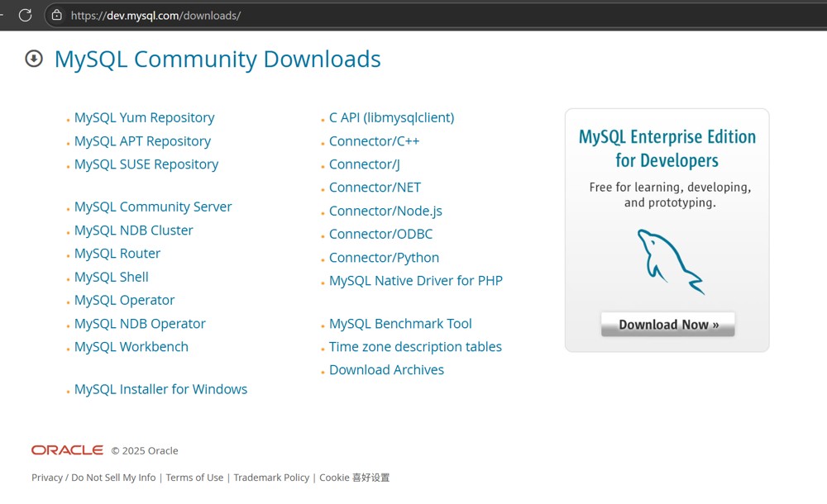Open C API (libmysqlclient) link
The height and width of the screenshot is (504, 827).
click(x=392, y=117)
